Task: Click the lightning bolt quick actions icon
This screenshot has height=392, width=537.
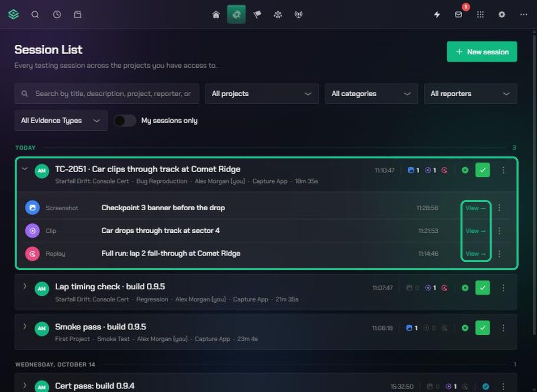Action: (x=437, y=14)
